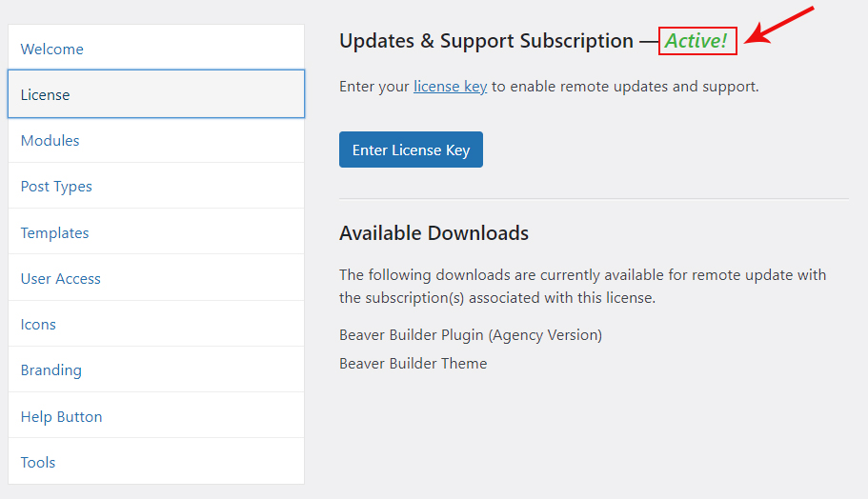Click the Available Downloads heading
Viewport: 868px width, 499px height.
[x=434, y=233]
